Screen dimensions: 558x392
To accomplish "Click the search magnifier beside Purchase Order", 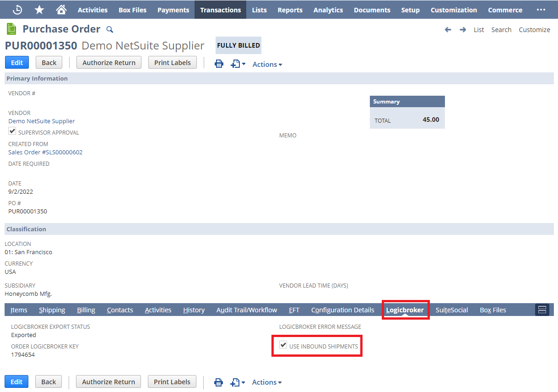I will coord(109,30).
